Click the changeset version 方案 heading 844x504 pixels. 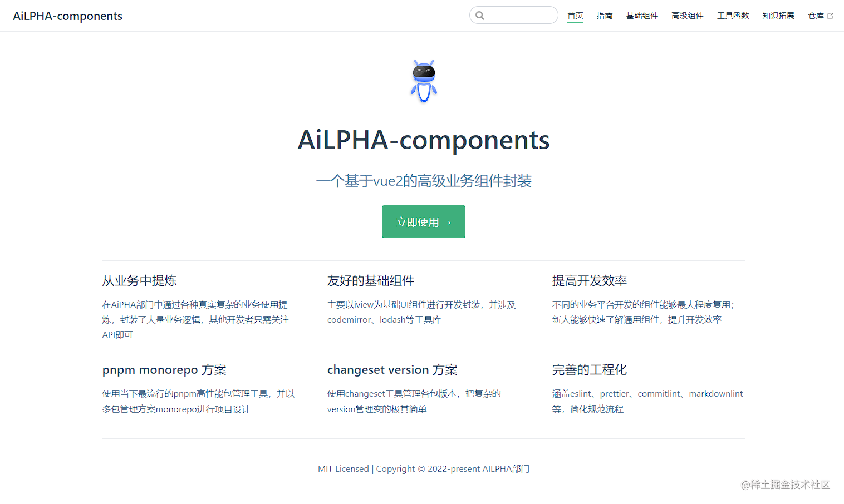tap(392, 370)
